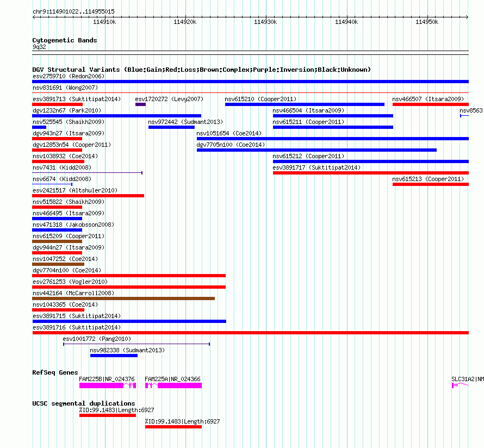Open dgv943n27 (Itsara2009) variant
Screen dimensions: 484x448
pos(69,133)
